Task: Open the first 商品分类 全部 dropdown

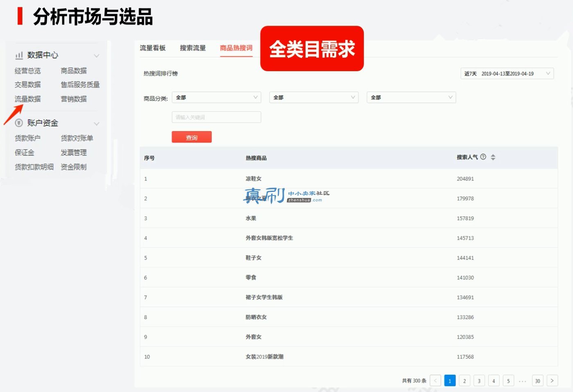Action: 217,97
